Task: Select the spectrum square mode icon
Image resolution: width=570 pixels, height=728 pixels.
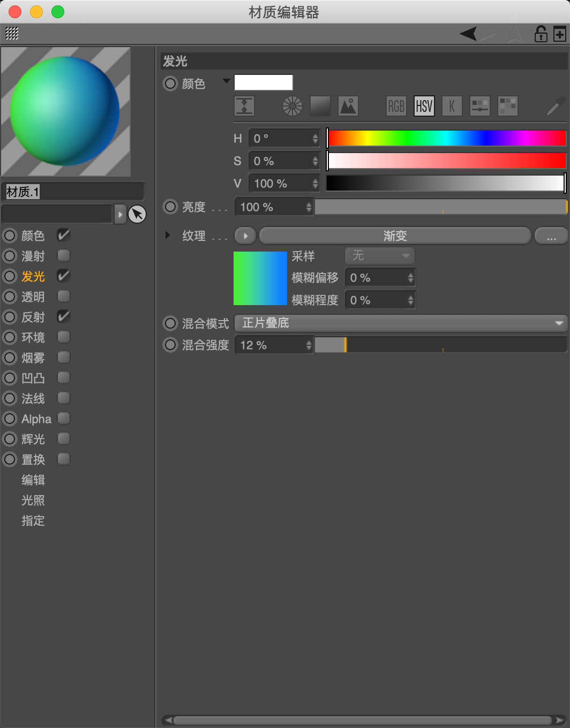Action: pos(320,106)
